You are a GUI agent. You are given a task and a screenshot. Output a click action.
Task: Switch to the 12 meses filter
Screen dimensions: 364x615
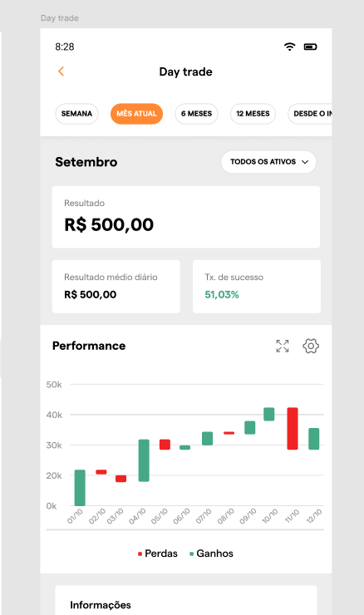(253, 114)
